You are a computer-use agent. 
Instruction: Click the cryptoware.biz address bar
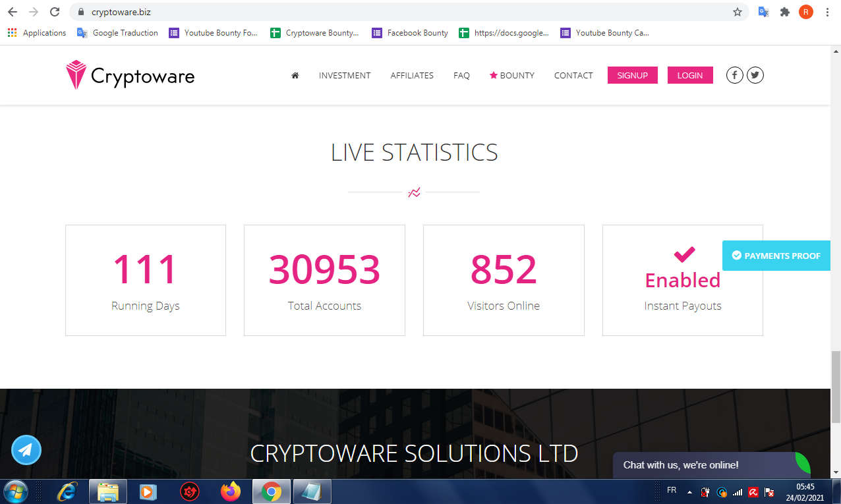point(409,12)
